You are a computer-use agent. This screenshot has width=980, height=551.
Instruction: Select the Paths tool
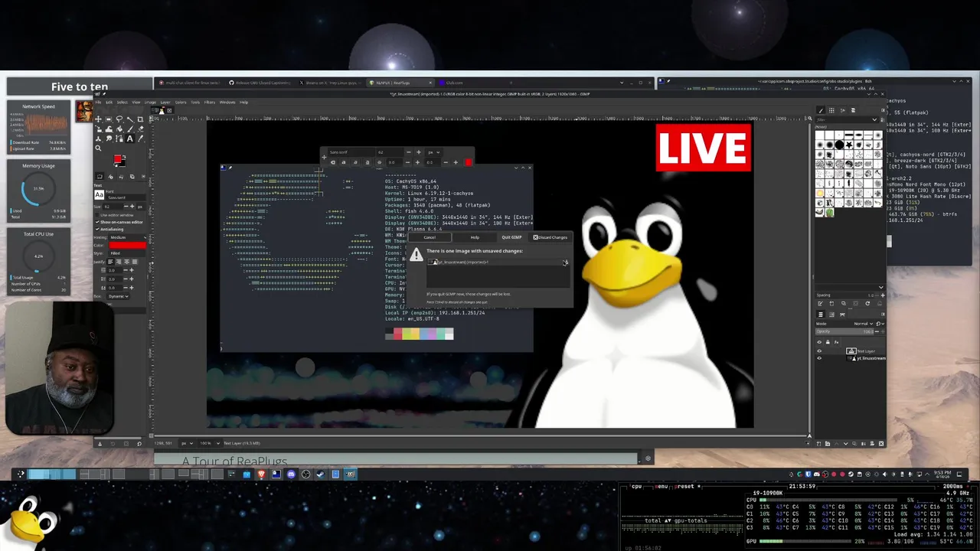[119, 139]
